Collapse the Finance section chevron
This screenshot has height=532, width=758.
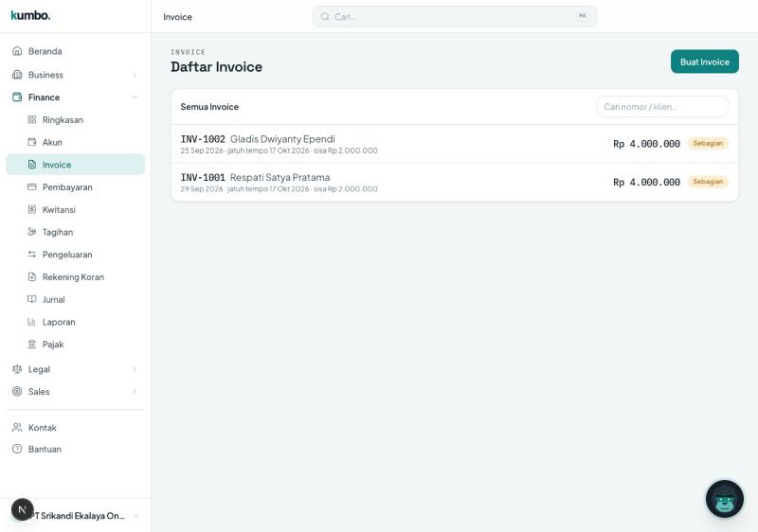[135, 98]
